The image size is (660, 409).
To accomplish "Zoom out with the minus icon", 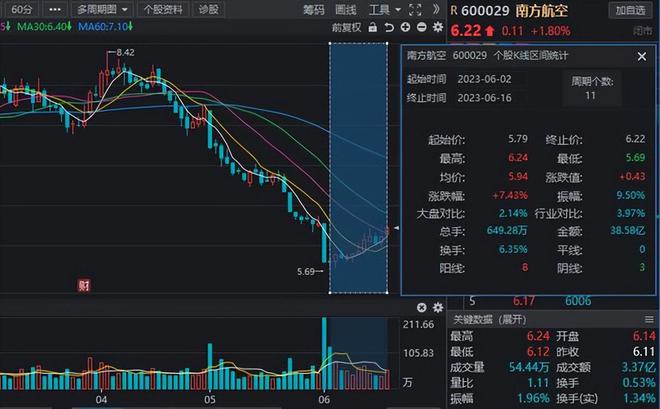I will [x=421, y=27].
